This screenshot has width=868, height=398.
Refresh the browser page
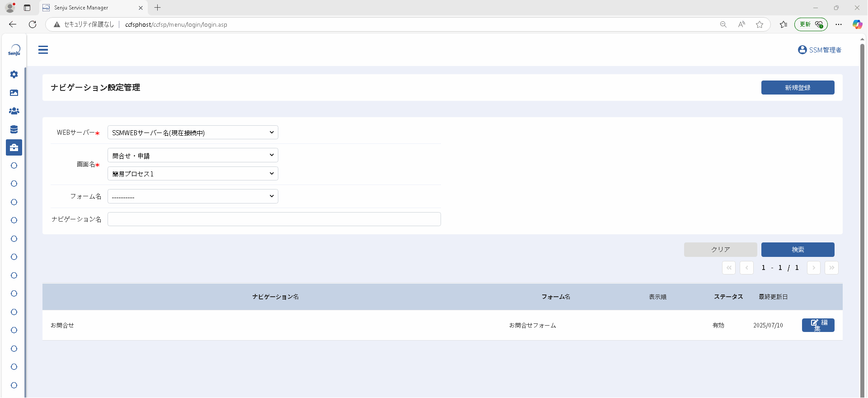(x=33, y=24)
